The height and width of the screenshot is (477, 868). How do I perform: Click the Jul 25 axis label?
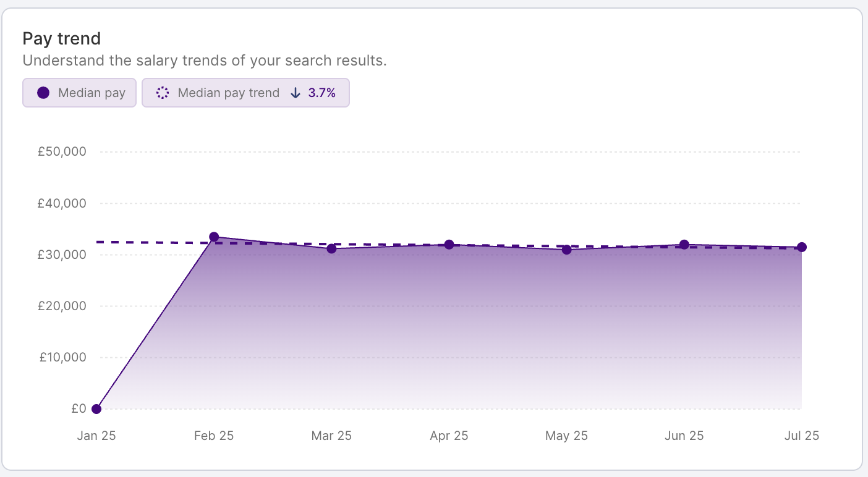(x=801, y=436)
